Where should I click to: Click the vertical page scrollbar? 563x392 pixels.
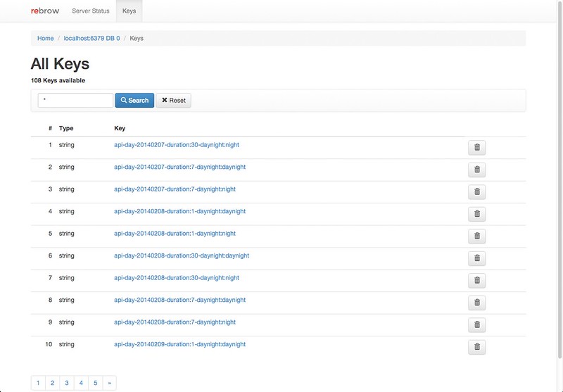pos(560,179)
